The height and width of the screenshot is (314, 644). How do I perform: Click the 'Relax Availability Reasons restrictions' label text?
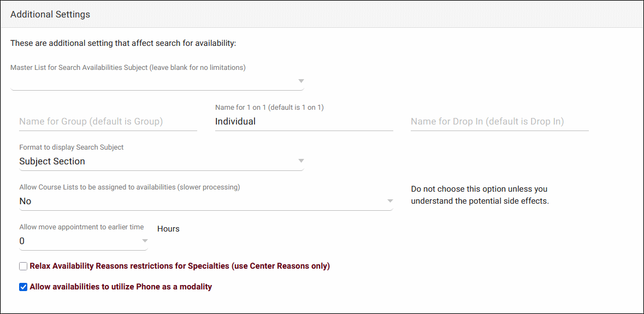tap(180, 266)
